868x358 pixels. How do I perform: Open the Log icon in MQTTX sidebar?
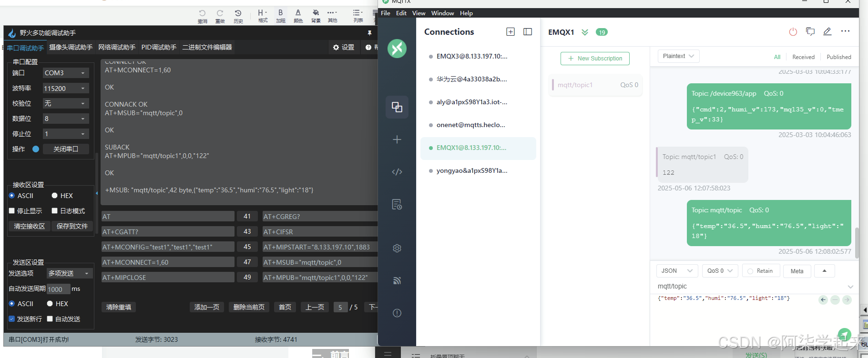point(397,204)
